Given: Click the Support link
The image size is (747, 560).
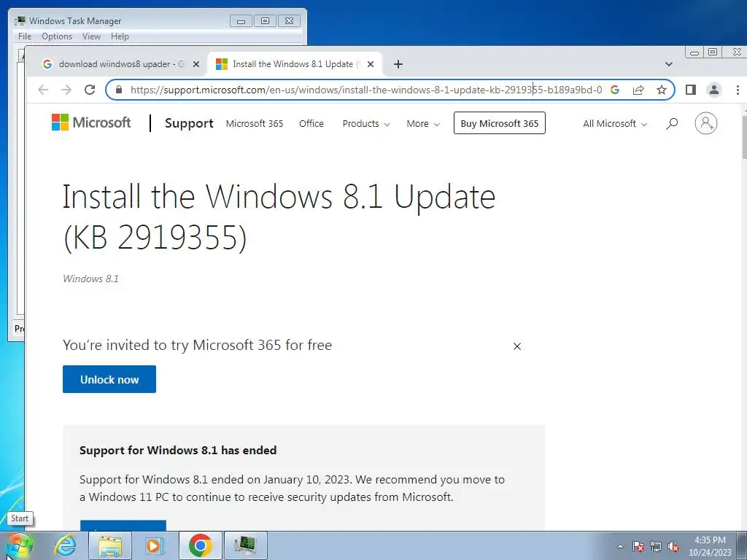Looking at the screenshot, I should pos(189,123).
